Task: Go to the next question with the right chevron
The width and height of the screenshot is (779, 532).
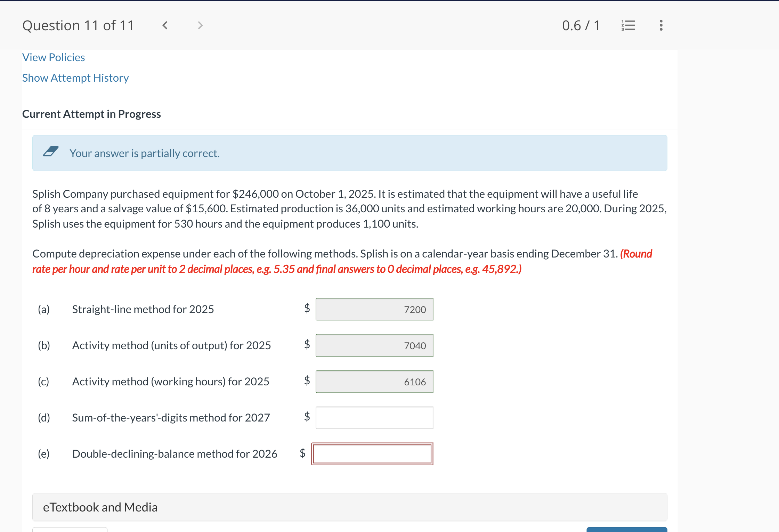Action: pos(200,25)
